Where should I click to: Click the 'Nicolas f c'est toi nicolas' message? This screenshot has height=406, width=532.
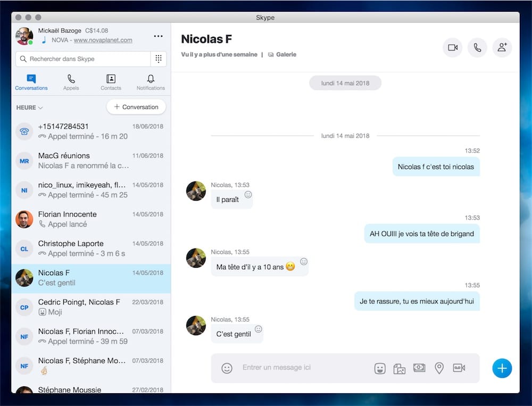(436, 167)
